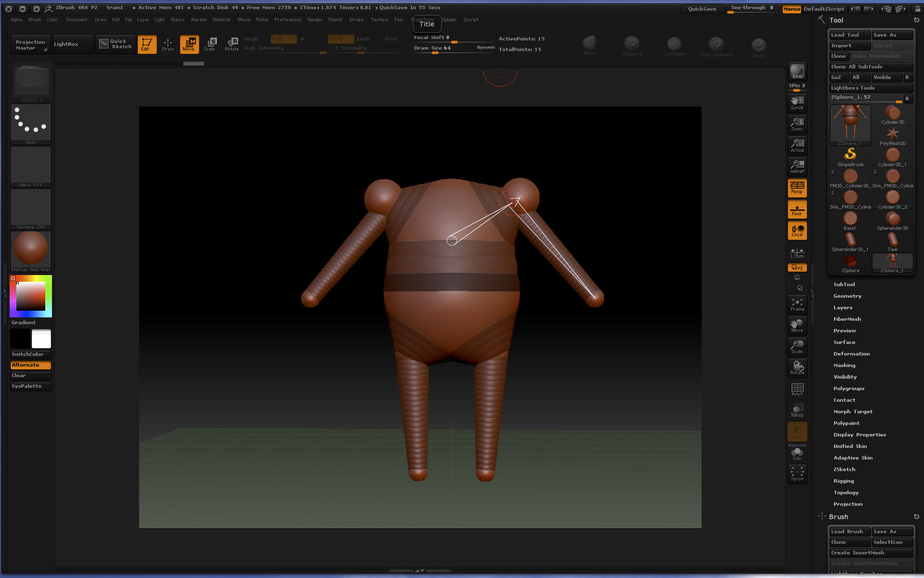The width and height of the screenshot is (924, 578).
Task: Click the BPR render icon
Action: (x=797, y=71)
